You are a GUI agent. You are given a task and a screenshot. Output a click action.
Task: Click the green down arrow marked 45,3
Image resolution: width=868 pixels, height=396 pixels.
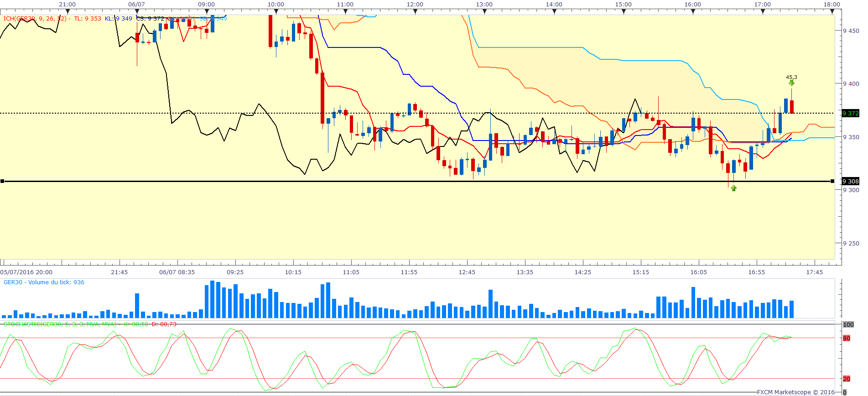point(791,83)
